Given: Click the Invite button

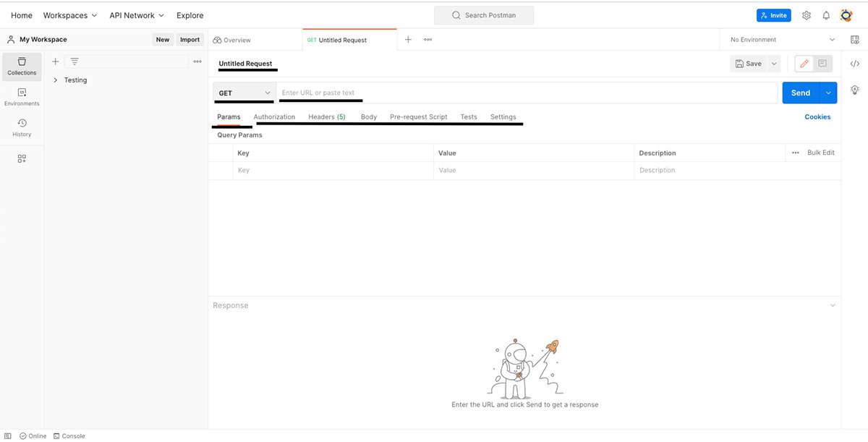Looking at the screenshot, I should [773, 15].
